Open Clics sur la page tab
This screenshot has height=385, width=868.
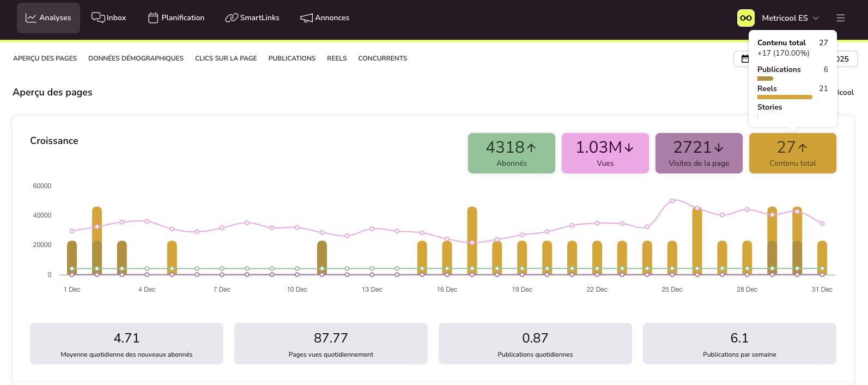(226, 58)
